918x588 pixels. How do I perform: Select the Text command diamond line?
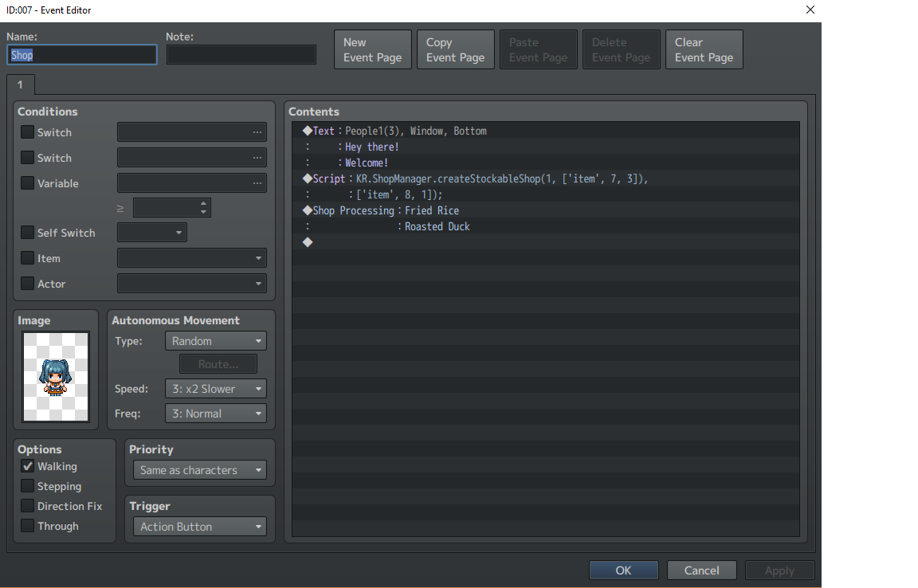tap(546, 131)
